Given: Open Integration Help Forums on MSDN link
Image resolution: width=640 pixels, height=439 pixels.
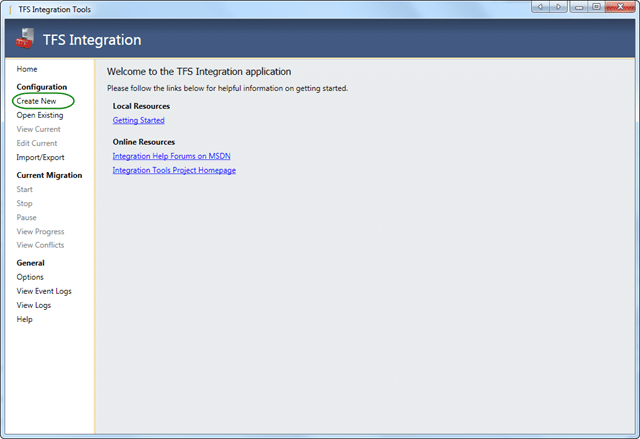Looking at the screenshot, I should tap(171, 156).
